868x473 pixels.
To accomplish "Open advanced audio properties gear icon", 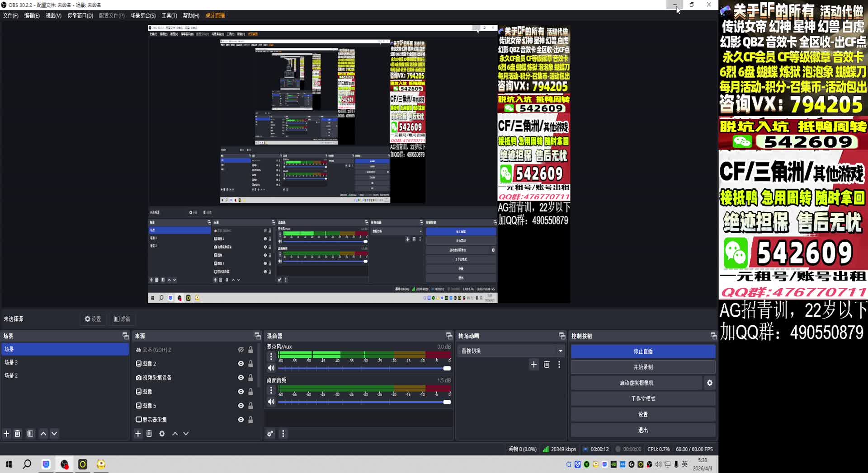I will tap(270, 434).
